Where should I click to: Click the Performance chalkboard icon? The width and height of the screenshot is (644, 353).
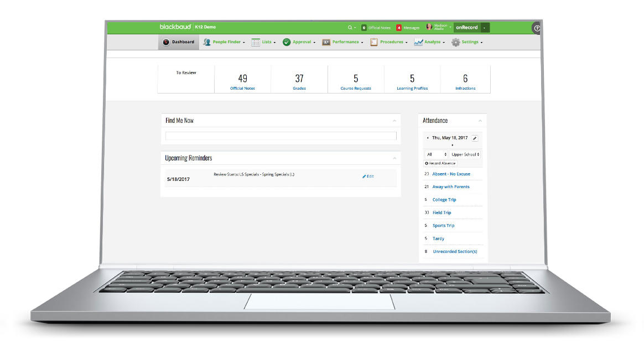[326, 41]
